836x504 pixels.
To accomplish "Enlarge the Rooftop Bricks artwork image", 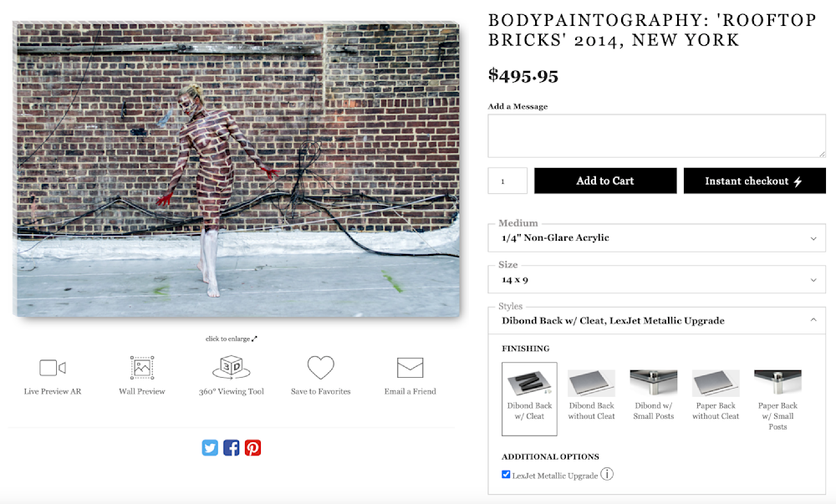I will pos(237,170).
